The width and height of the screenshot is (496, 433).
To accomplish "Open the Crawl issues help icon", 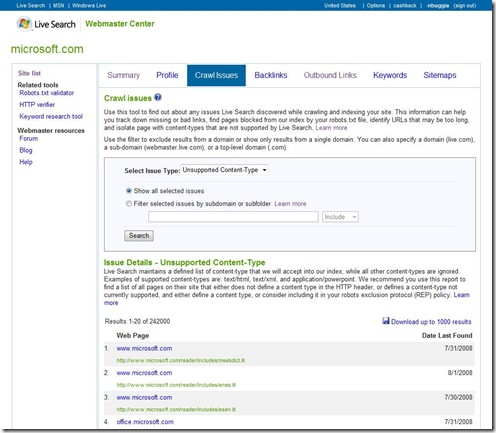I will (x=158, y=97).
